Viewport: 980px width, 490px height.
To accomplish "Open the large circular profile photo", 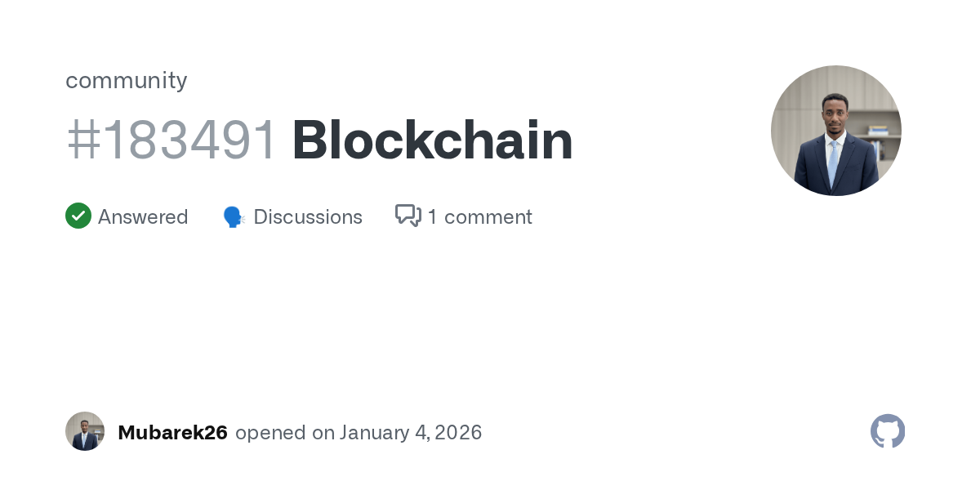I will pyautogui.click(x=835, y=131).
